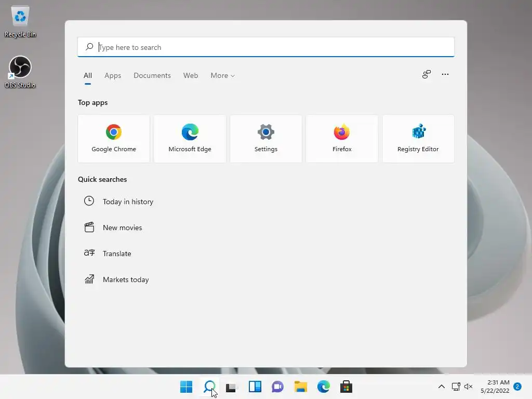This screenshot has height=399, width=532.
Task: Launch Firefox from Top apps
Action: pyautogui.click(x=342, y=138)
